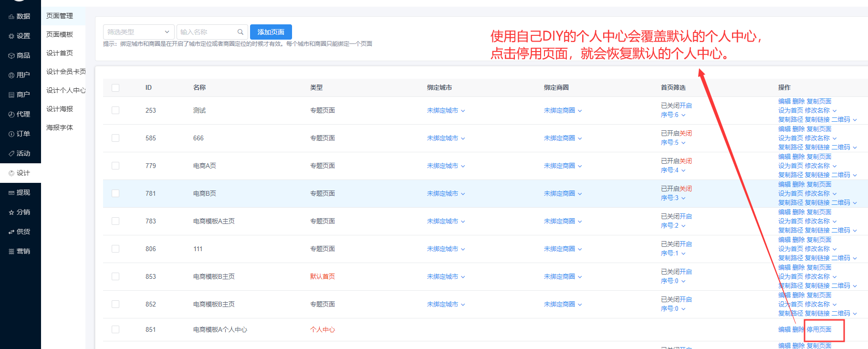Click 复制路径 link in 测试 row
868x349 pixels.
click(791, 120)
